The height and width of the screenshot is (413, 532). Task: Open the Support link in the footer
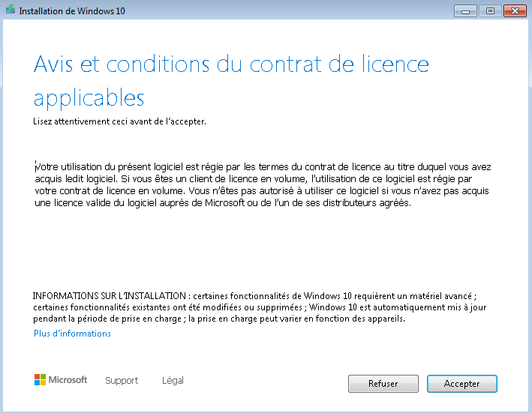coord(122,381)
